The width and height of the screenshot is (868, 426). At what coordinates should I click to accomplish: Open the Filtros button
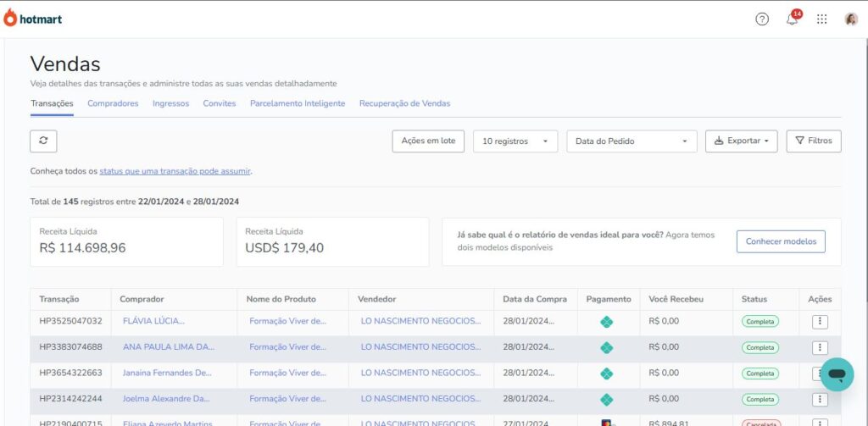coord(814,141)
